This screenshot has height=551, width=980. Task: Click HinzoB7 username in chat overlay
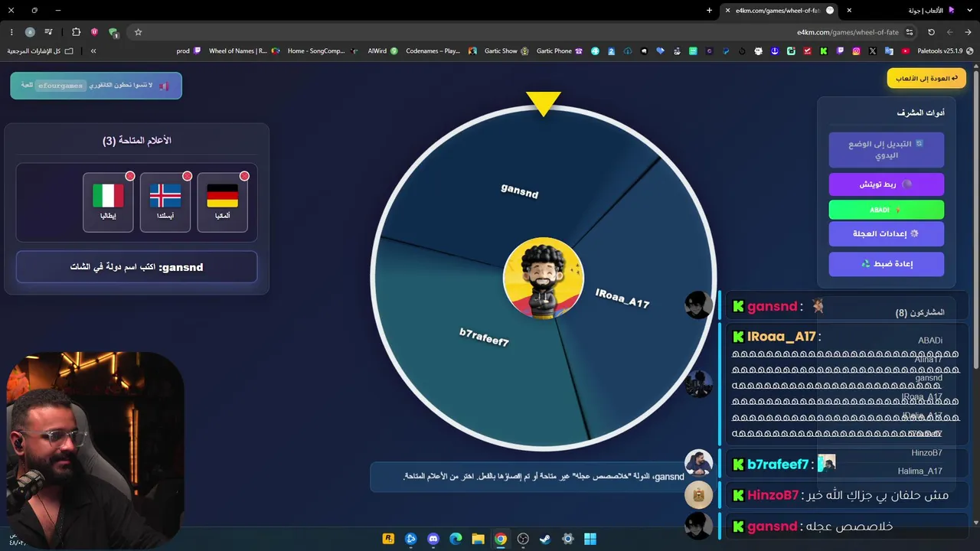773,495
